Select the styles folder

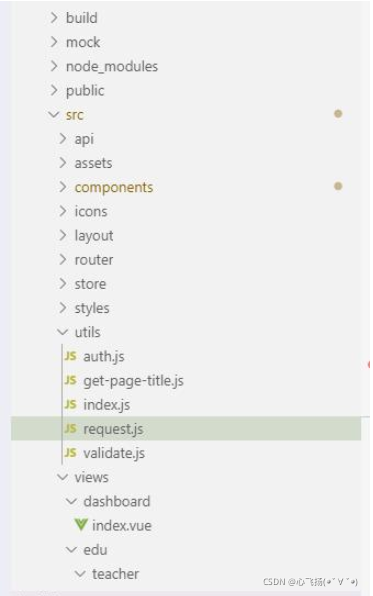click(x=92, y=308)
